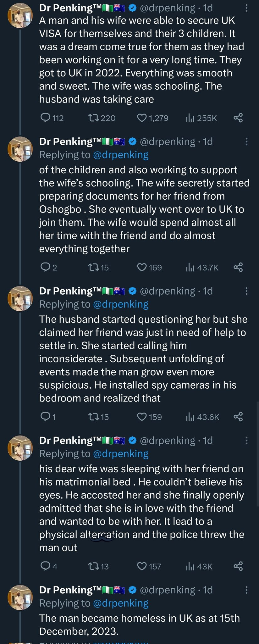Open Dr Penking profile picture on first tweet
The width and height of the screenshot is (259, 644).
(x=20, y=16)
